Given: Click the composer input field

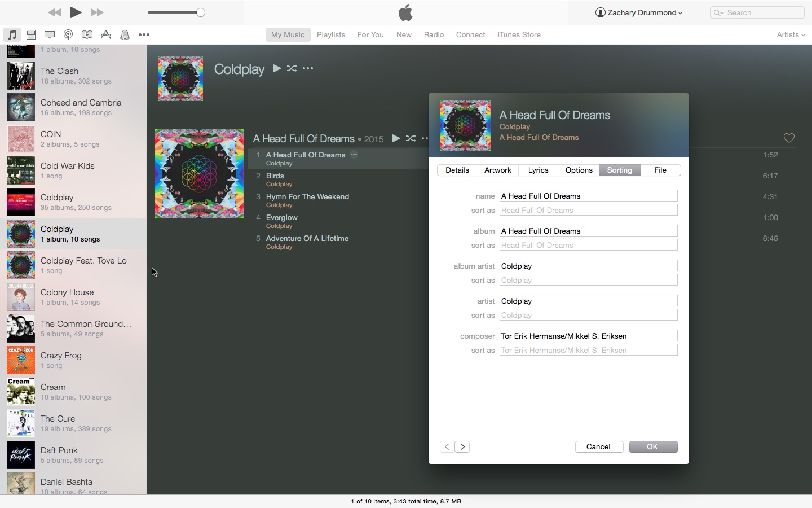Looking at the screenshot, I should [x=588, y=336].
